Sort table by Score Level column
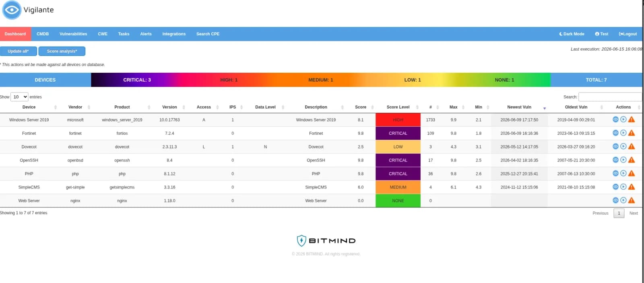Viewport: 644px width, 283px height. 398,107
